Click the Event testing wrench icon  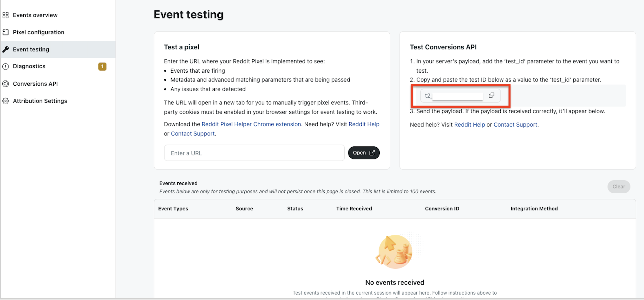[5, 49]
